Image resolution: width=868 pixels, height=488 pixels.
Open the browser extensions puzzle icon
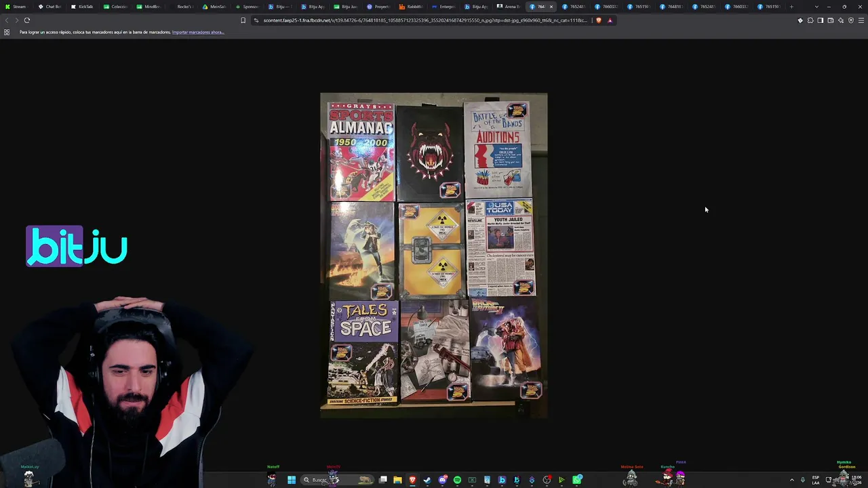[810, 20]
